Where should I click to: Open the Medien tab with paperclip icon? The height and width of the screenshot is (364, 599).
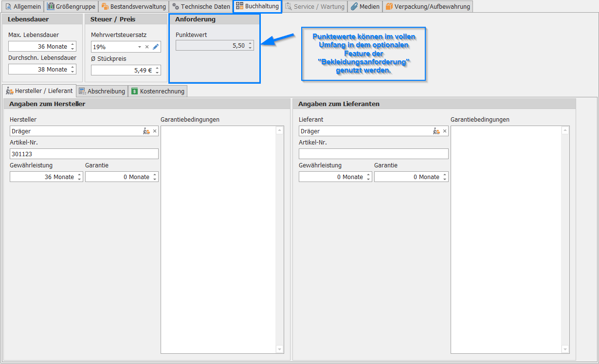tap(365, 7)
